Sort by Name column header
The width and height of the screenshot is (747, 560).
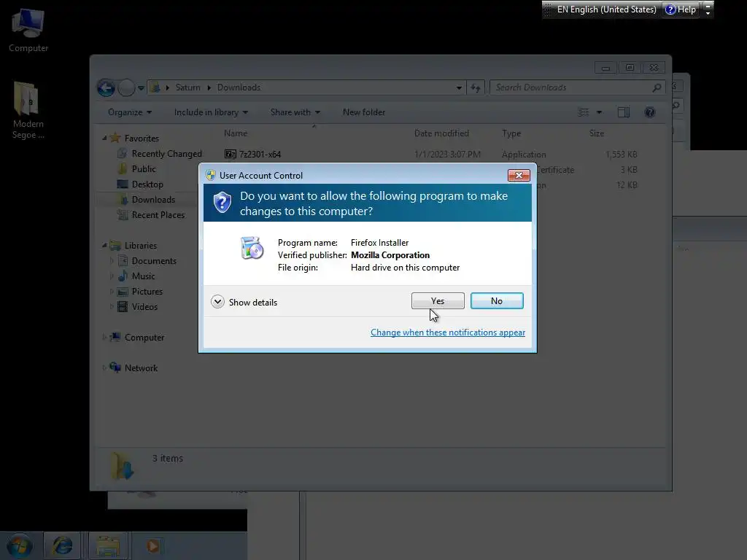point(236,133)
